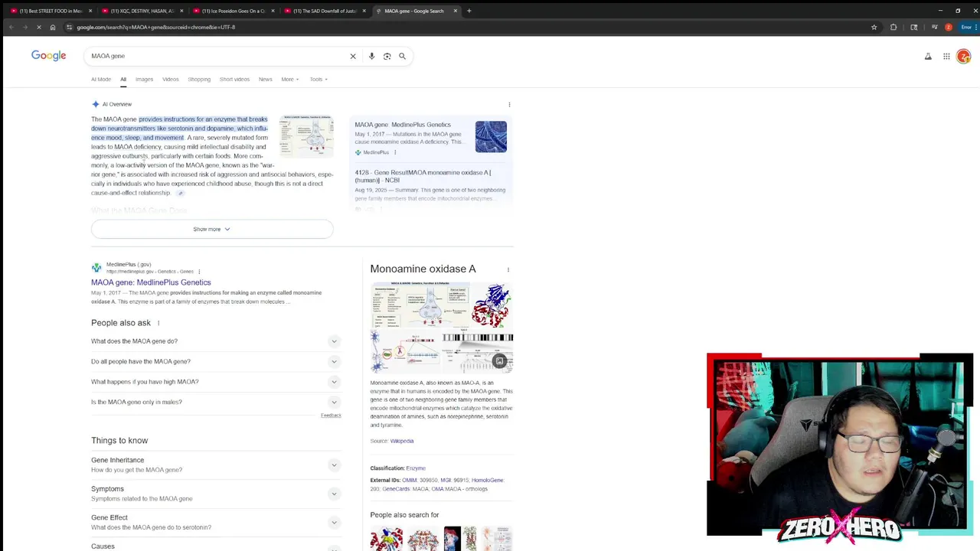
Task: Click the AI Overview link chip icon
Action: [x=181, y=193]
